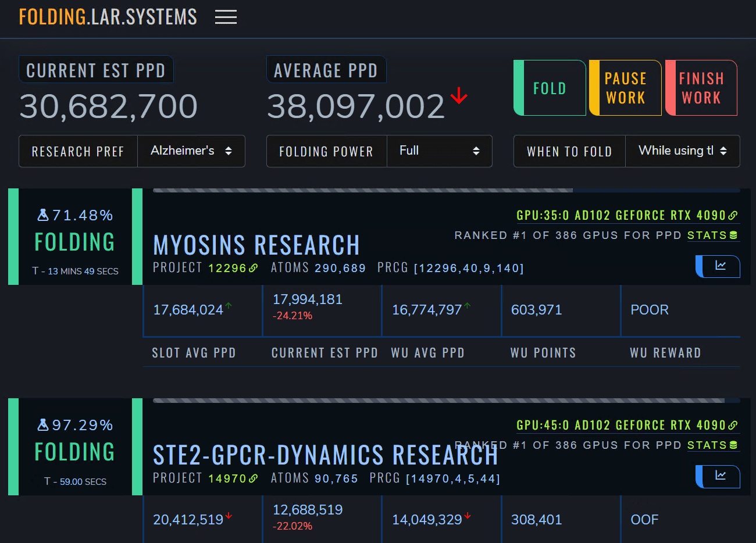Viewport: 756px width, 543px height.
Task: Open the Research Pref Alzheimer's dropdown
Action: [x=191, y=151]
